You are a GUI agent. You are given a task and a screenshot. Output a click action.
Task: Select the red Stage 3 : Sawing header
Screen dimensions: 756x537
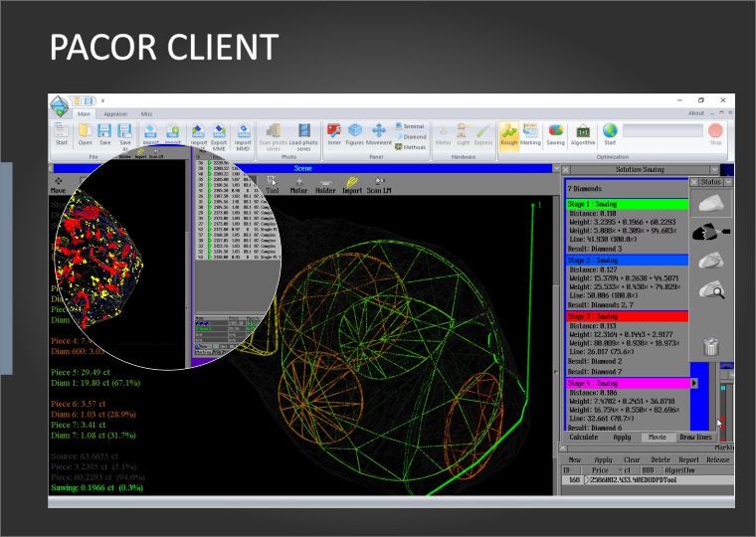(628, 316)
